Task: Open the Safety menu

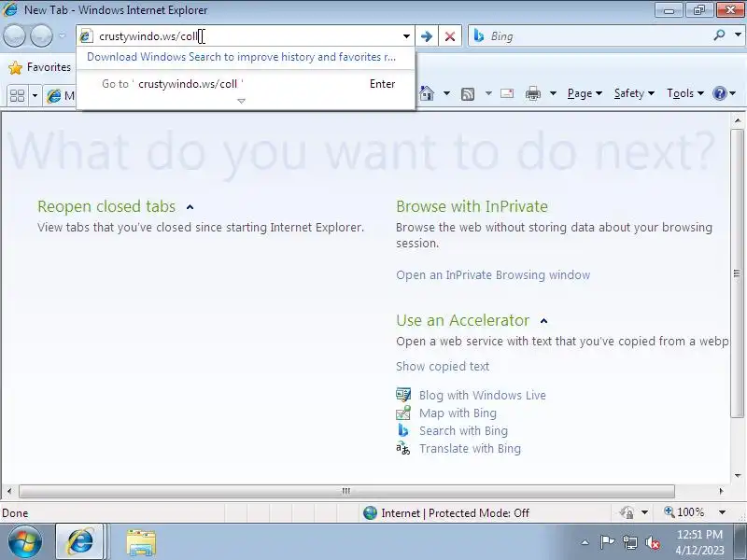Action: coord(634,93)
